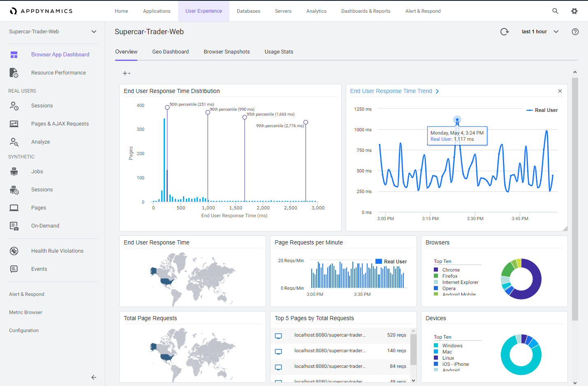The width and height of the screenshot is (588, 386).
Task: Open synthetic Jobs icon
Action: (14, 172)
